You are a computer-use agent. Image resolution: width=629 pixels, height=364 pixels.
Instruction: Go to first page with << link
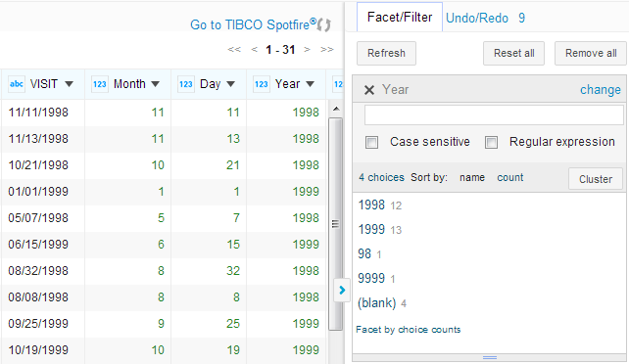click(x=234, y=50)
